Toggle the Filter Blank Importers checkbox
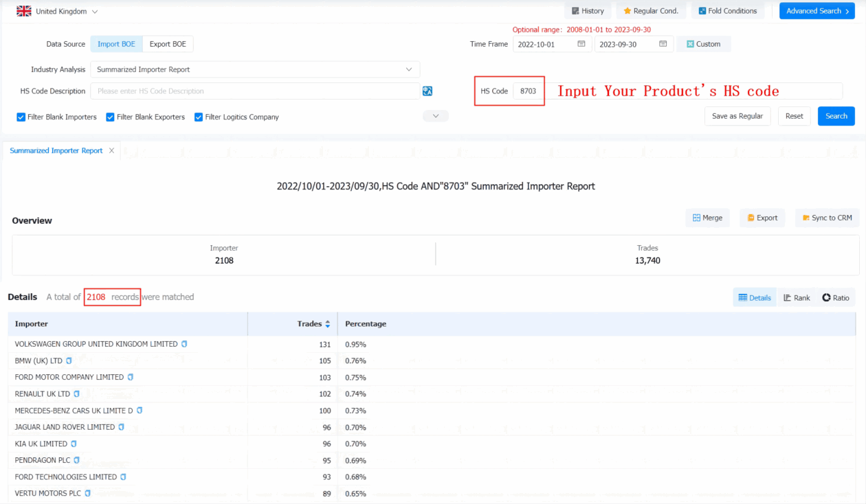Viewport: 866px width, 504px height. click(21, 117)
